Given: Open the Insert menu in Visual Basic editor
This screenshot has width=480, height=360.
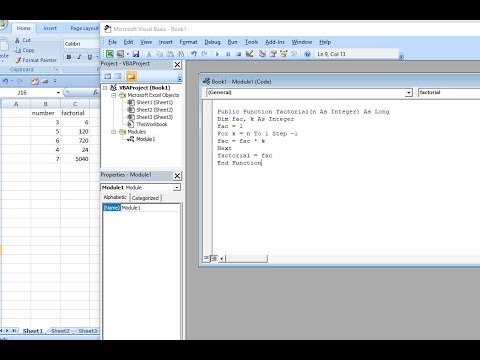Looking at the screenshot, I should (x=165, y=42).
